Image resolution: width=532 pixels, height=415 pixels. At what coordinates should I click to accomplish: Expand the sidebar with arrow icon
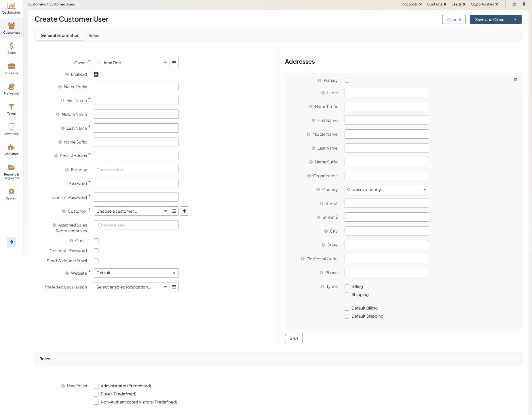[x=12, y=242]
